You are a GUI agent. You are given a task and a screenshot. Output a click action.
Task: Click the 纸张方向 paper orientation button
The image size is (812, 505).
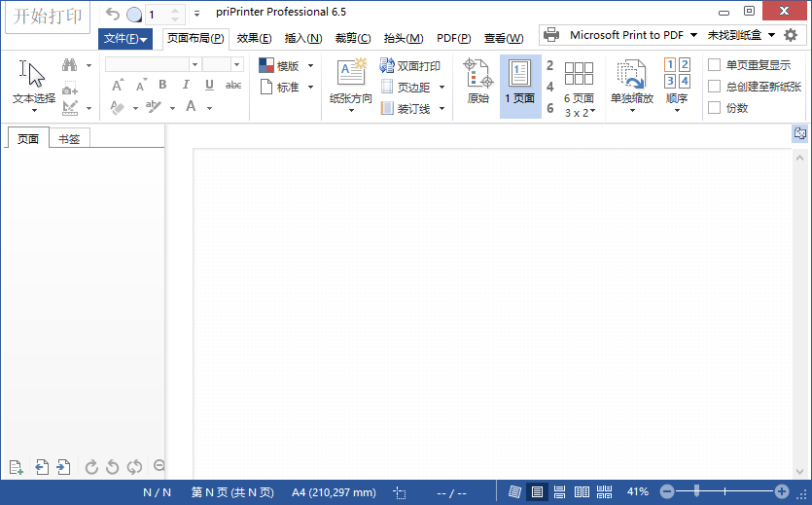click(351, 86)
